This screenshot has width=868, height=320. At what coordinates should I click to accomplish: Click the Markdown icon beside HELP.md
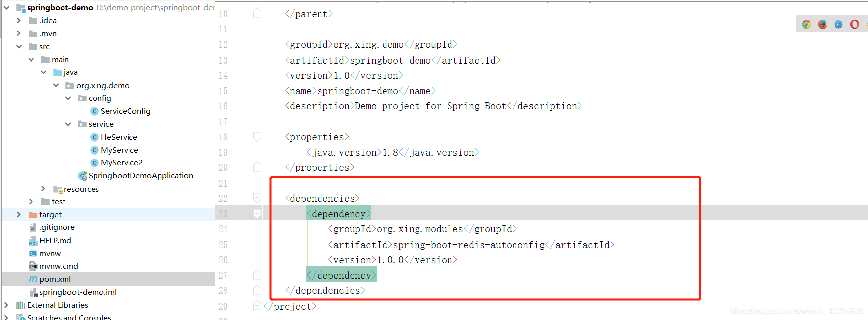pyautogui.click(x=32, y=240)
